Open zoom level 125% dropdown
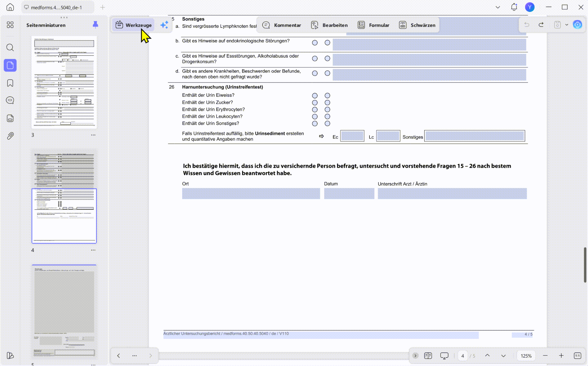 pos(526,356)
